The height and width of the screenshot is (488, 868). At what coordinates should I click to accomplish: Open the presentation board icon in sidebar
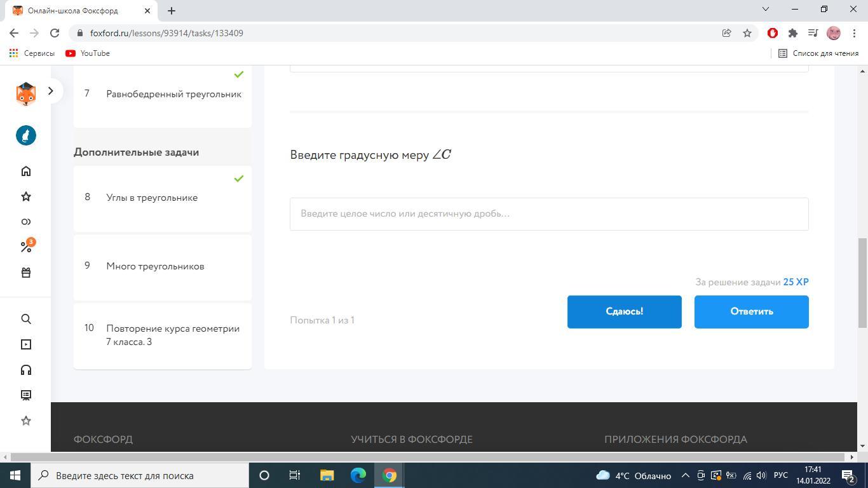(26, 395)
